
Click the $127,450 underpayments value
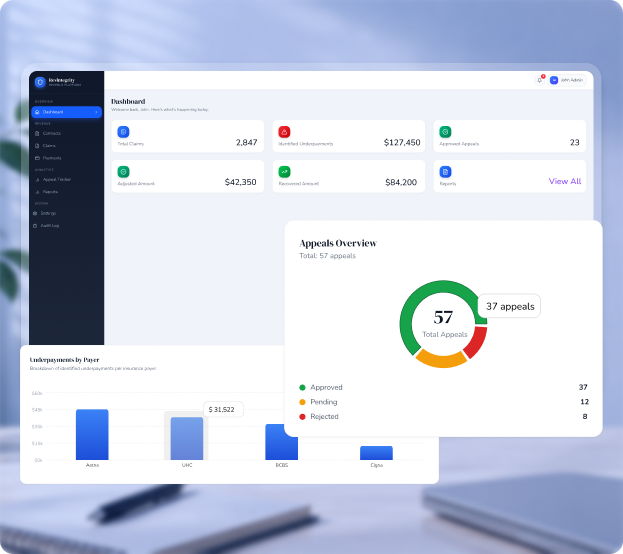[402, 142]
